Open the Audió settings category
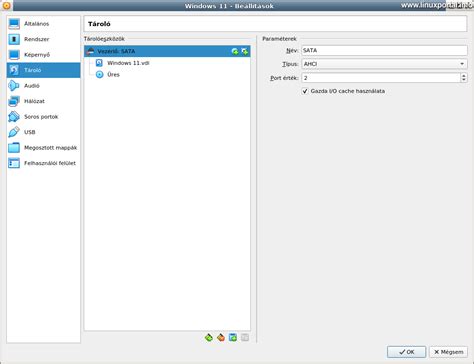The width and height of the screenshot is (474, 364). click(x=43, y=86)
